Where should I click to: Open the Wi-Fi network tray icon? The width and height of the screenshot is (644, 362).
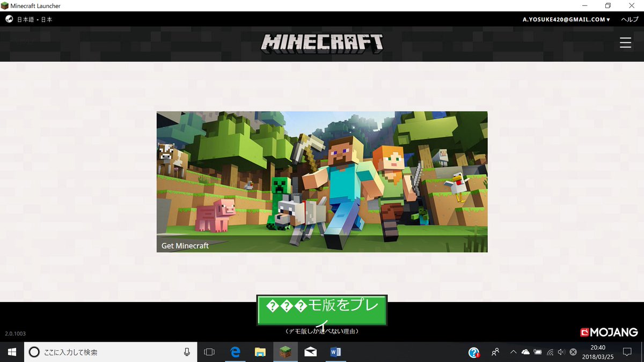(x=550, y=352)
